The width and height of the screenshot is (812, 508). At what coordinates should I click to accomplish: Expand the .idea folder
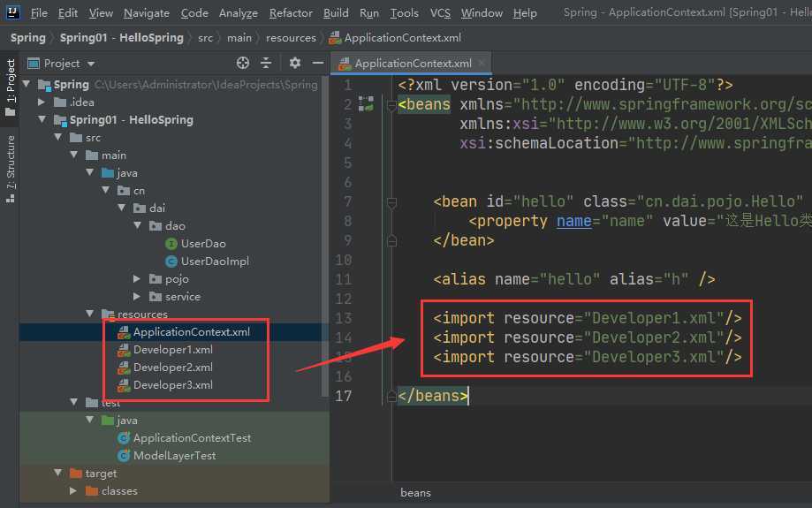click(42, 102)
